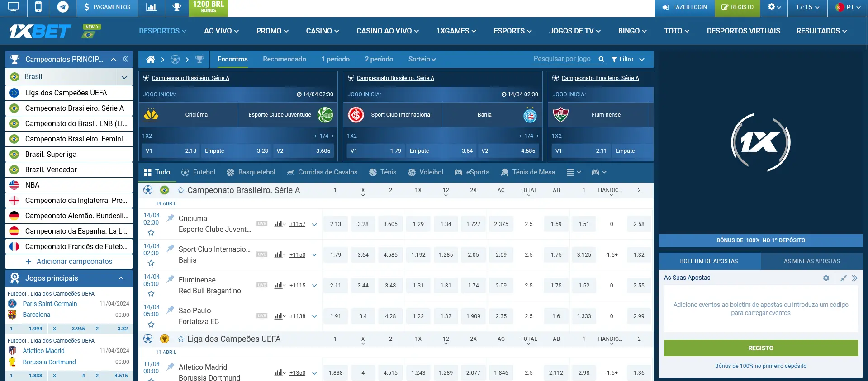Open the statistics bar chart icon
The image size is (868, 381).
click(151, 7)
